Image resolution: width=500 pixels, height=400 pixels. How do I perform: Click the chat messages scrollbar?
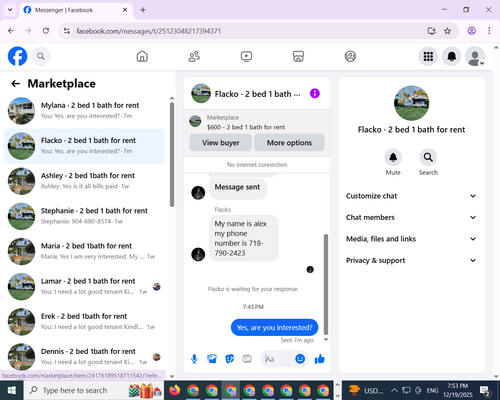coord(326,284)
